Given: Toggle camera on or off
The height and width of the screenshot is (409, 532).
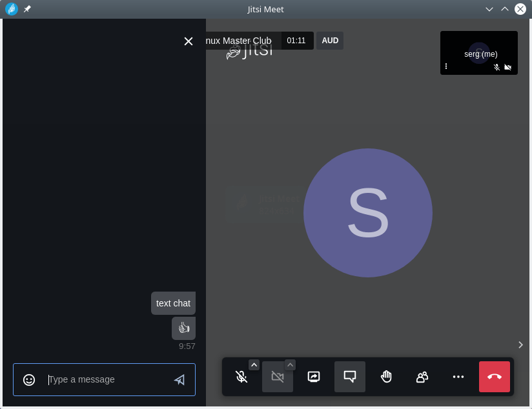Looking at the screenshot, I should pyautogui.click(x=278, y=377).
